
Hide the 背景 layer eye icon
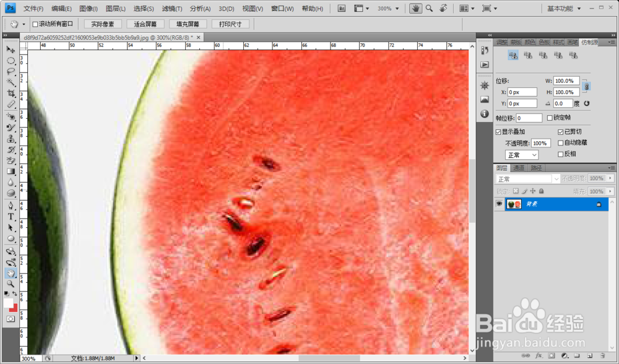[x=499, y=204]
